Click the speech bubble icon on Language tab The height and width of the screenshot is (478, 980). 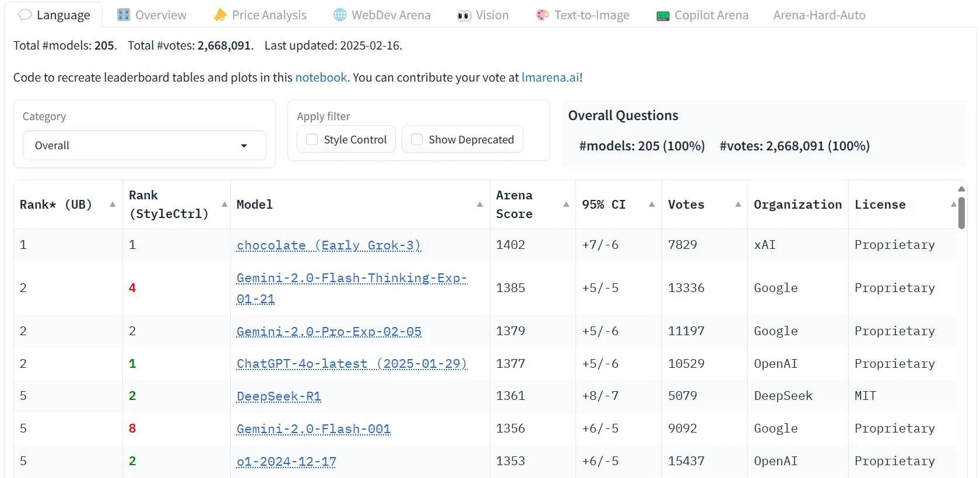(x=25, y=15)
